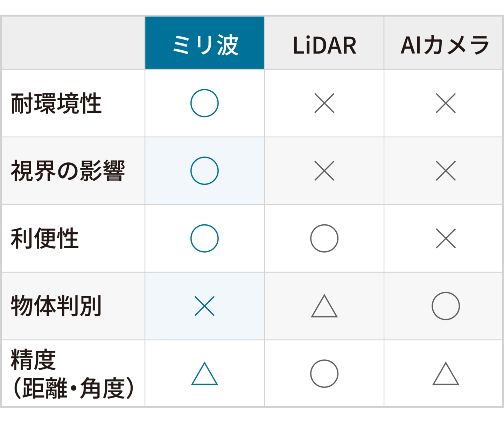
Task: Select the 利便性 row label
Action: click(45, 238)
